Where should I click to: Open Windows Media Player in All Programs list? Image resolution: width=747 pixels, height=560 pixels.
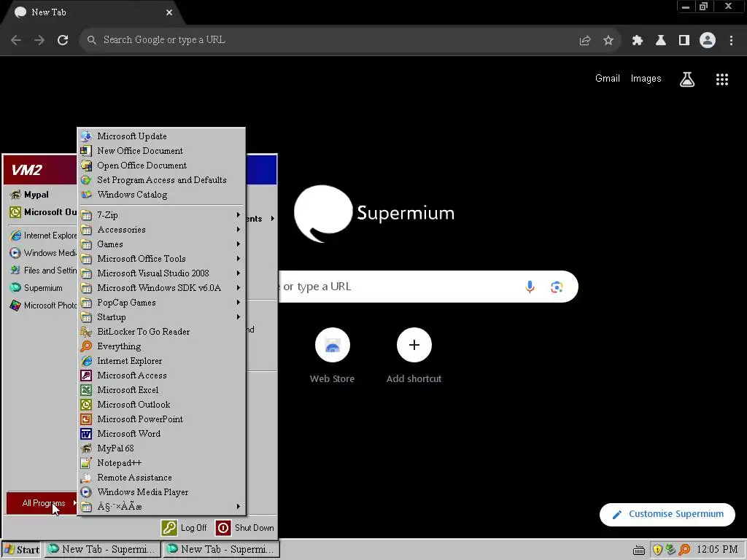click(162, 492)
